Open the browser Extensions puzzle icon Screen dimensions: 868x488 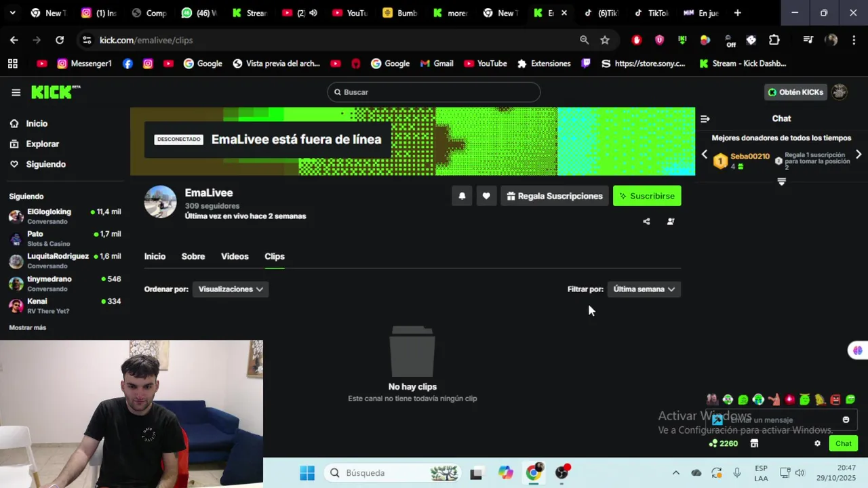(774, 40)
